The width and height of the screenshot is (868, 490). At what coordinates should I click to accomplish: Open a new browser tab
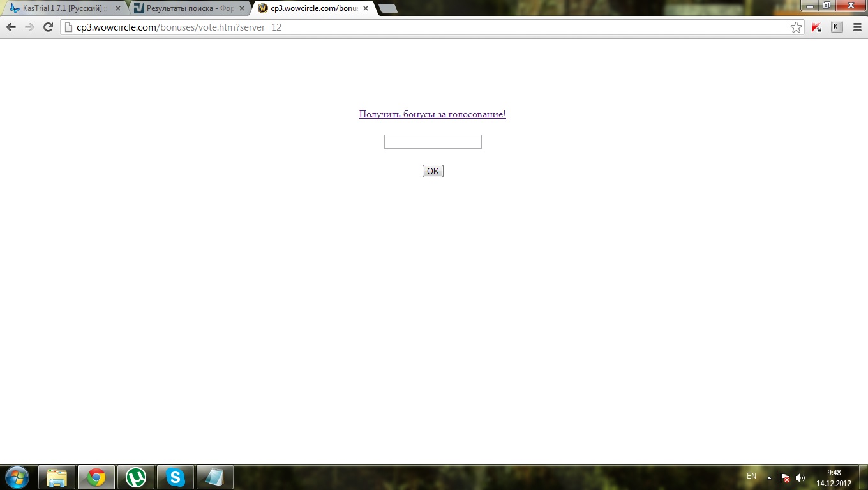pyautogui.click(x=387, y=8)
